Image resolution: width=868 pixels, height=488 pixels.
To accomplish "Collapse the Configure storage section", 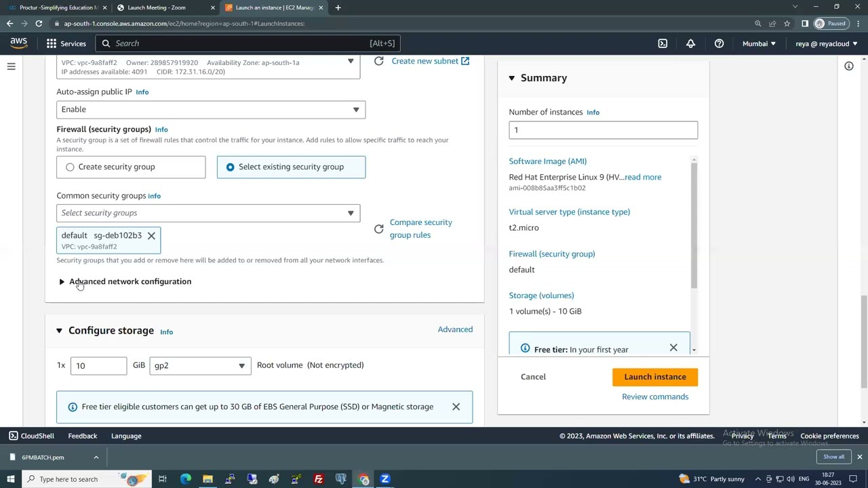I will (x=59, y=331).
